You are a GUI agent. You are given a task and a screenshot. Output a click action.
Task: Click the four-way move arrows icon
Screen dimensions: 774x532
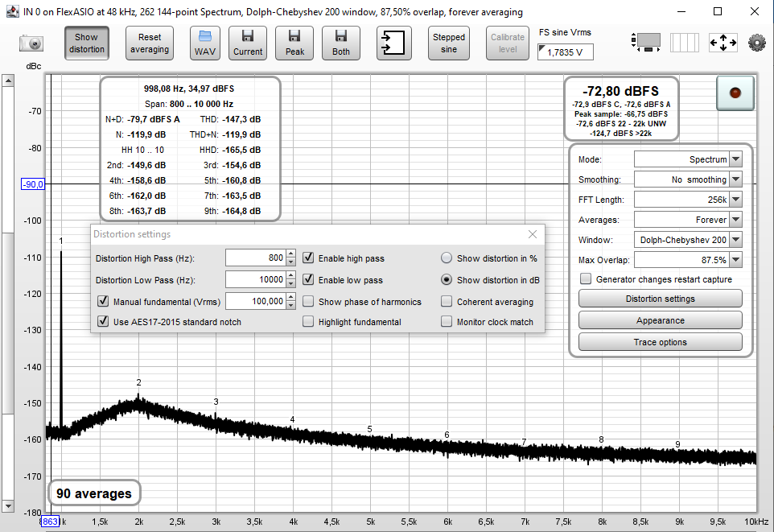[x=723, y=43]
